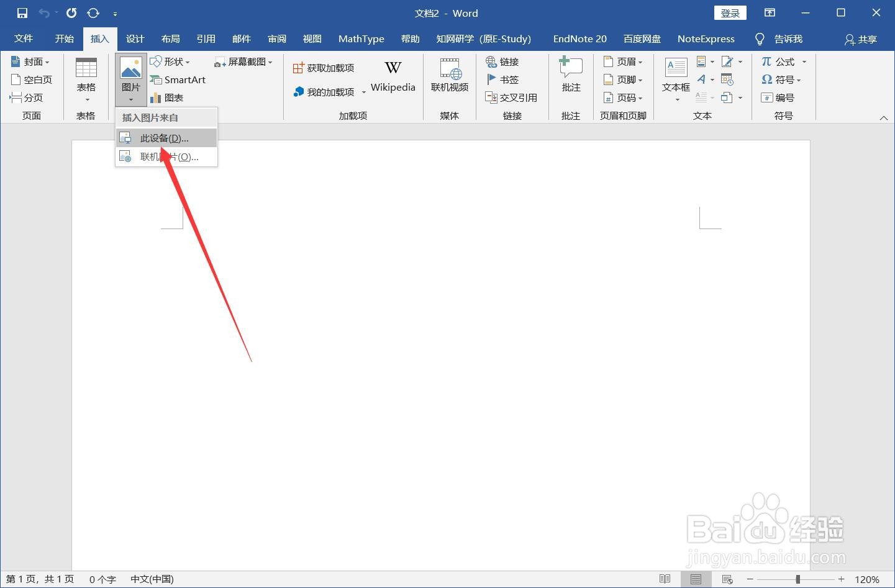Viewport: 895px width, 588px height.
Task: Insert a 空白页 blank page
Action: click(x=32, y=79)
